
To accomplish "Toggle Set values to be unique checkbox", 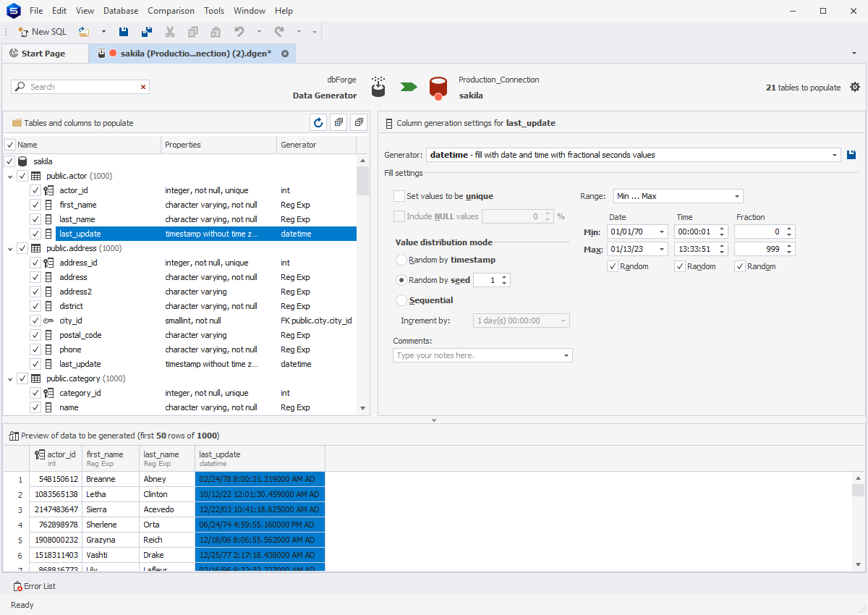I will [x=399, y=196].
